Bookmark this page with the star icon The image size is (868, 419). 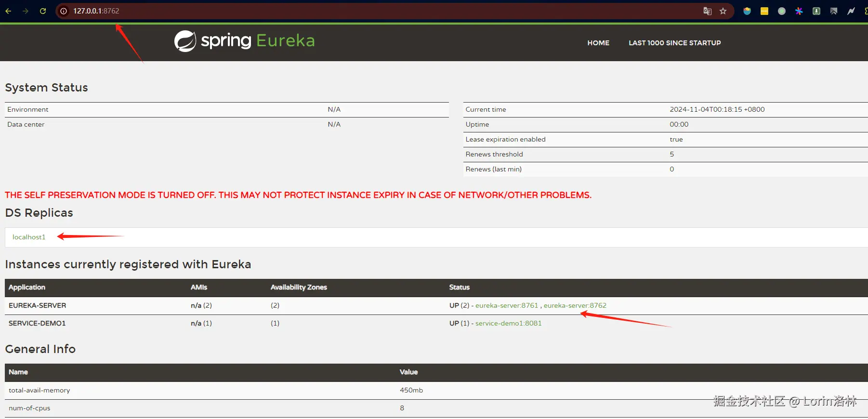[723, 11]
